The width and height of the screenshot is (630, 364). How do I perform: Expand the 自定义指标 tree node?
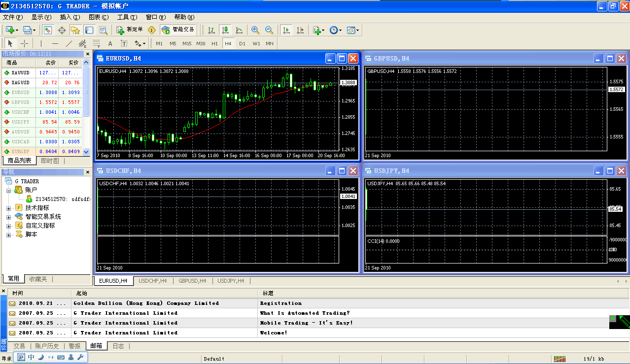pyautogui.click(x=8, y=226)
